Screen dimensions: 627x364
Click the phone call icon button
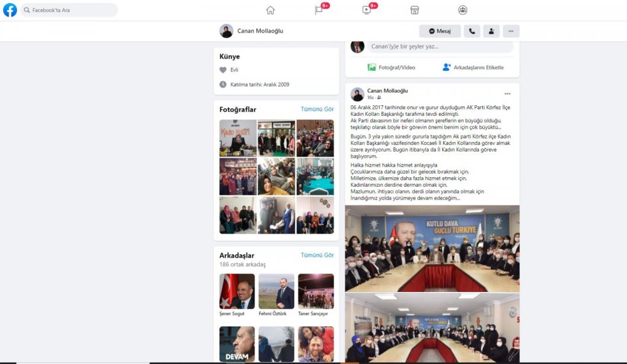point(472,31)
